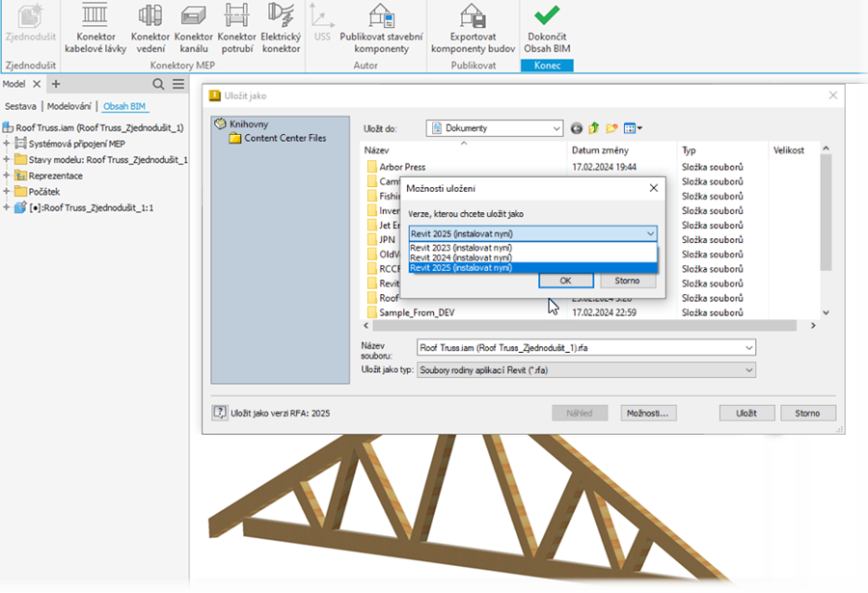The height and width of the screenshot is (593, 868).
Task: Click the file list horizontal scrollbar thumb
Action: [x=584, y=326]
